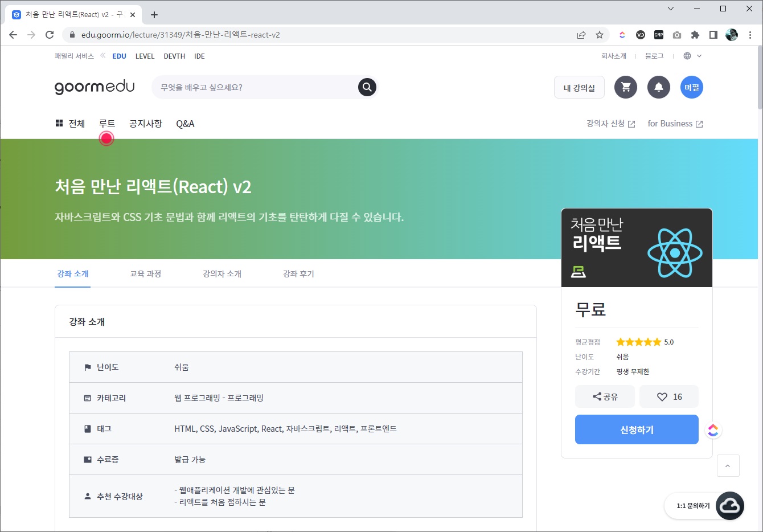Open the 루트 menu item
Screen dimensions: 763x532
[x=106, y=124]
